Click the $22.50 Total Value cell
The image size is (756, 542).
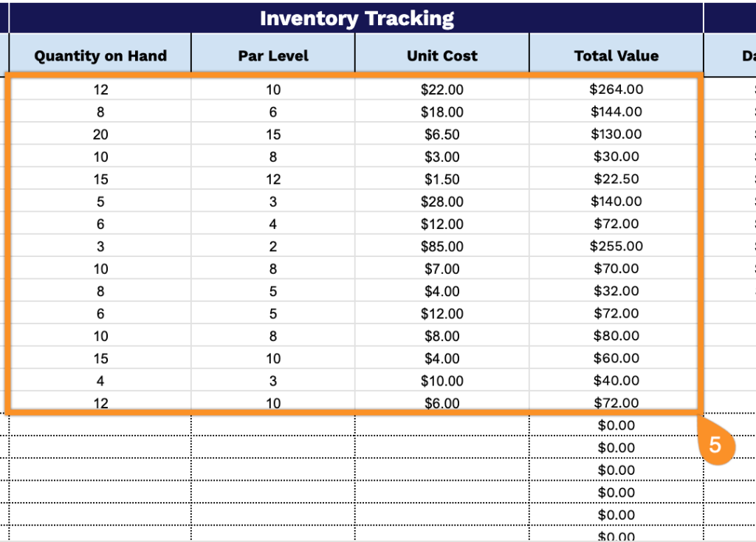click(x=616, y=179)
